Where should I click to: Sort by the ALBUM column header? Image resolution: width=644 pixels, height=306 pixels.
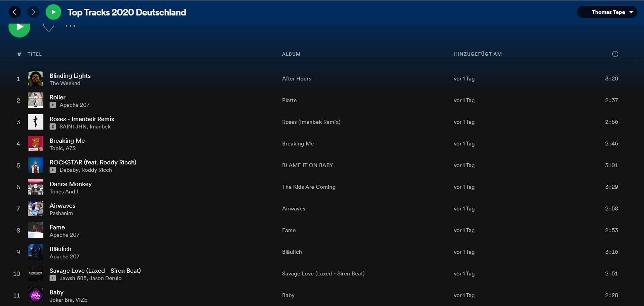[291, 54]
